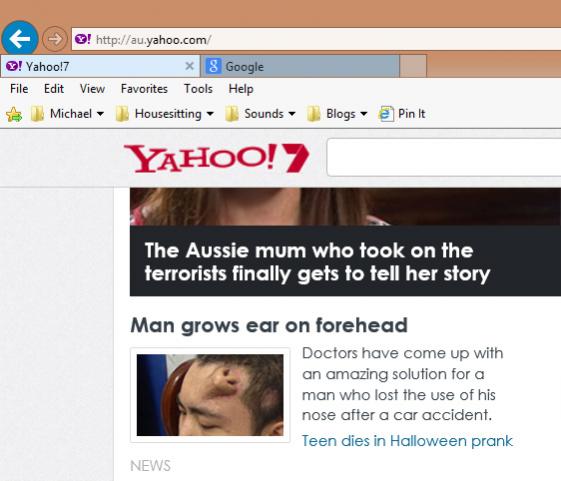Open a new tab button
561x481 pixels.
pos(413,66)
